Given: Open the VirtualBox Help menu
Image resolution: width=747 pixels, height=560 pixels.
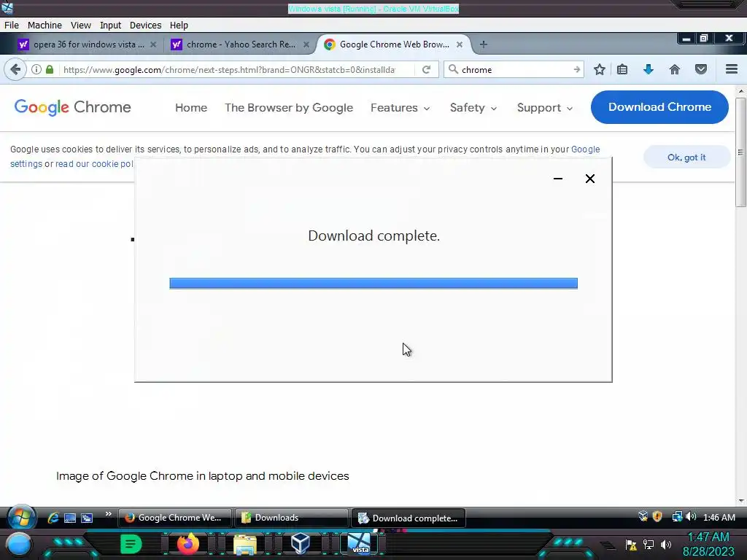Looking at the screenshot, I should pos(179,26).
